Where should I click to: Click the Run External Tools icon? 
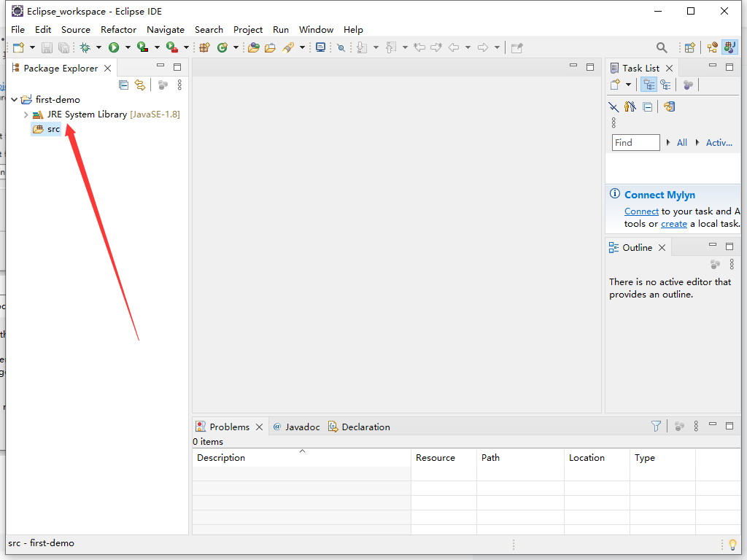(x=172, y=47)
